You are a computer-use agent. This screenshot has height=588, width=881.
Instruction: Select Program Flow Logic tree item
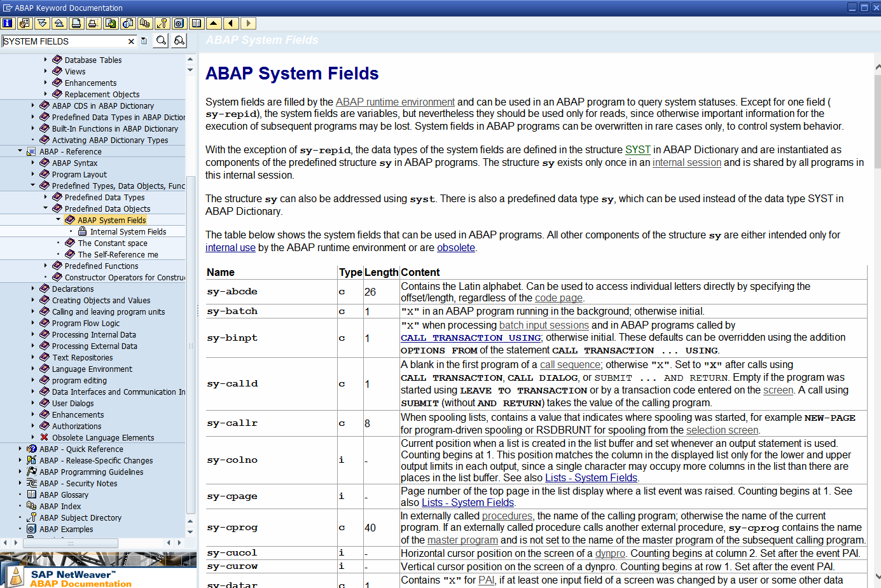point(86,323)
